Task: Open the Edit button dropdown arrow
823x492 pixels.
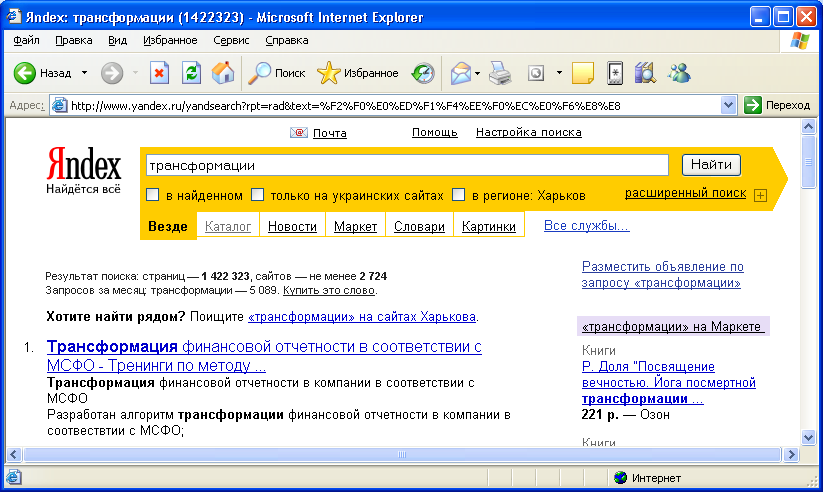Action: pyautogui.click(x=559, y=73)
